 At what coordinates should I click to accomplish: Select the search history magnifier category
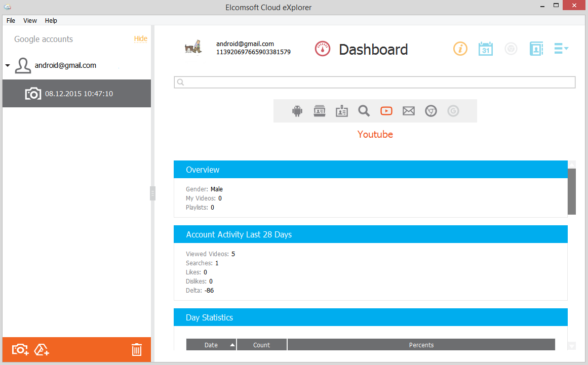tap(364, 111)
